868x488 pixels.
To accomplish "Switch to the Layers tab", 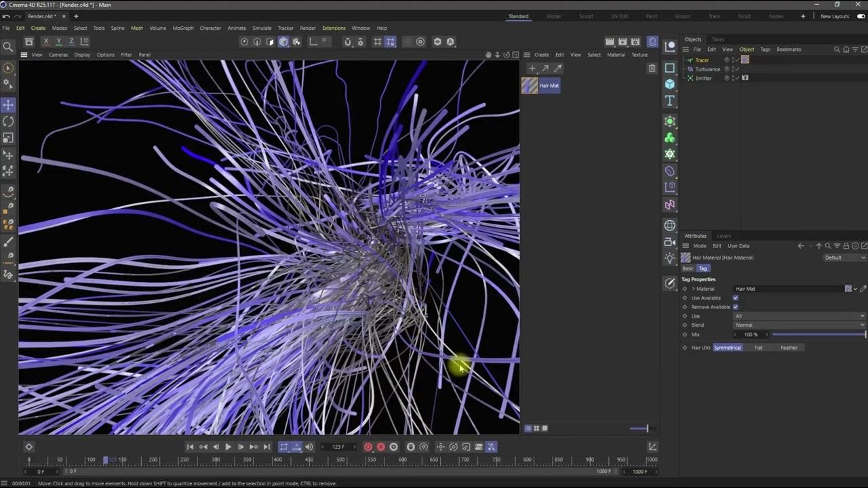I will pos(724,236).
